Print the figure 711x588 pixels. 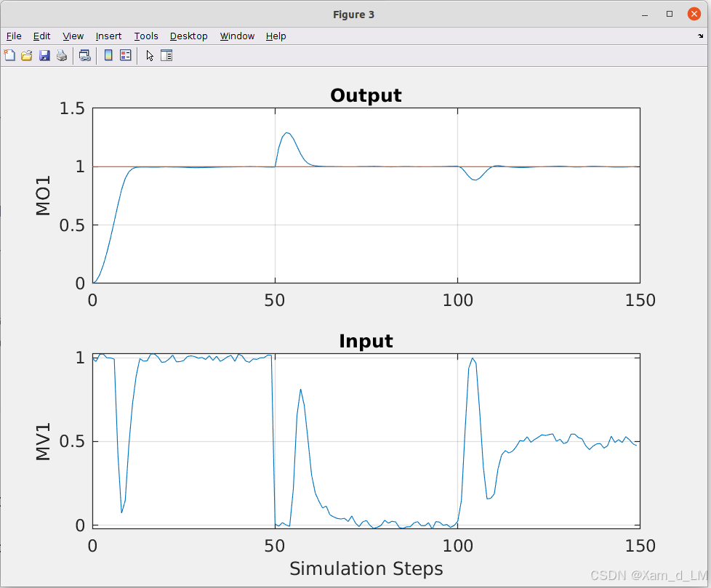click(62, 55)
